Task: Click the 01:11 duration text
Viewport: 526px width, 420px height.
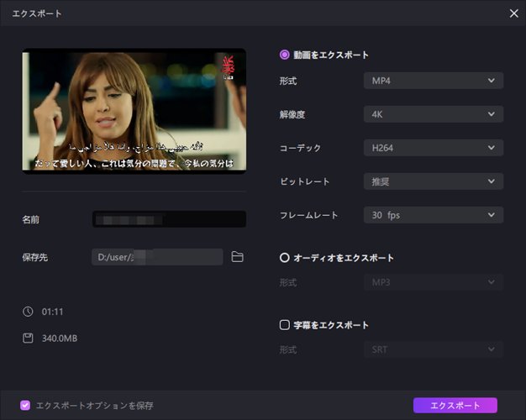Action: coord(52,312)
